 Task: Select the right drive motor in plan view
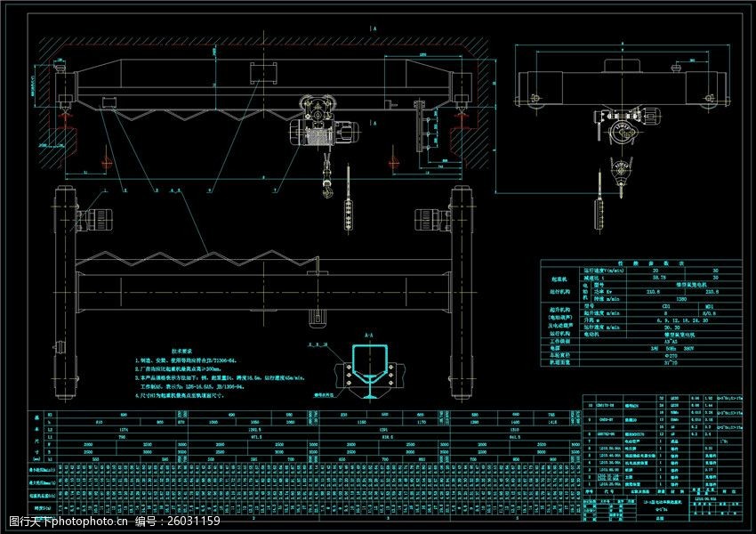pos(432,220)
